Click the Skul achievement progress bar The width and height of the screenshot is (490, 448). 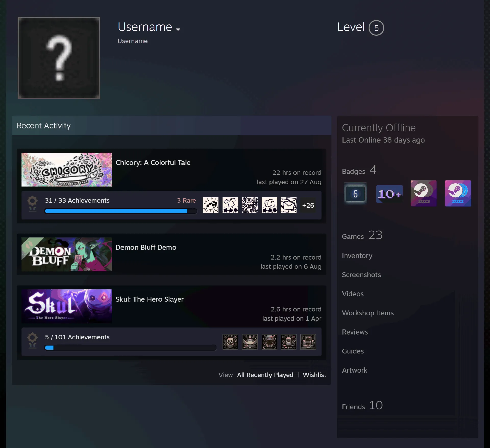(x=130, y=348)
